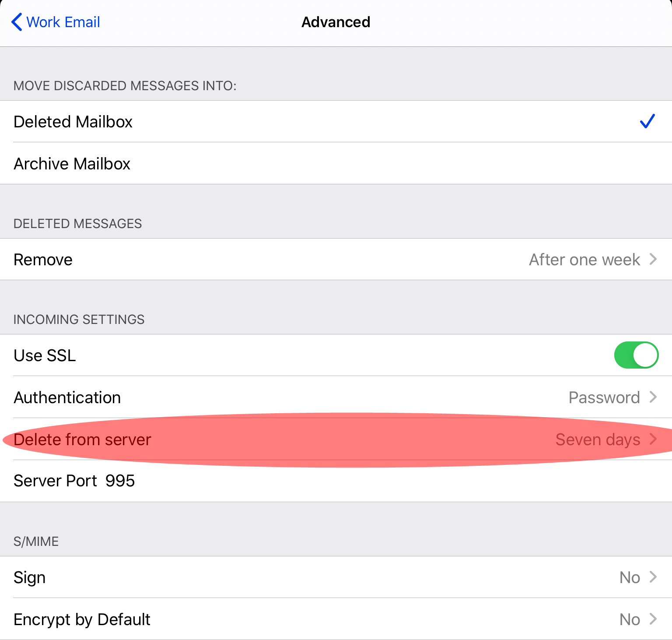Click the blue checkmark on Deleted Mailbox

pyautogui.click(x=647, y=121)
